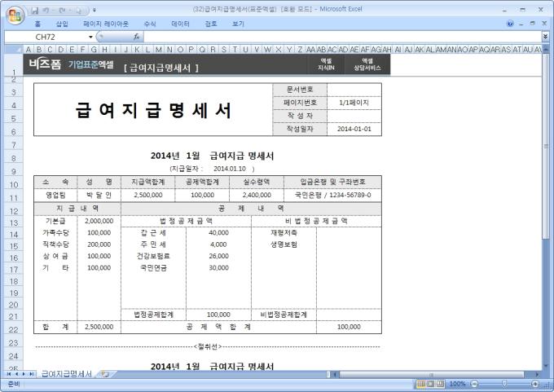Click the zoom in plus button
The image size is (554, 392).
click(x=535, y=384)
